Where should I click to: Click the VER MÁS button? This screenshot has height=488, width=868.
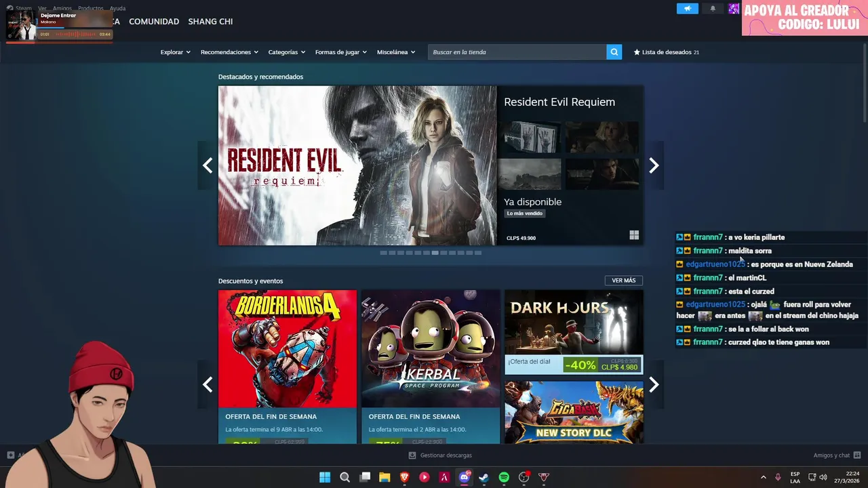pos(624,281)
